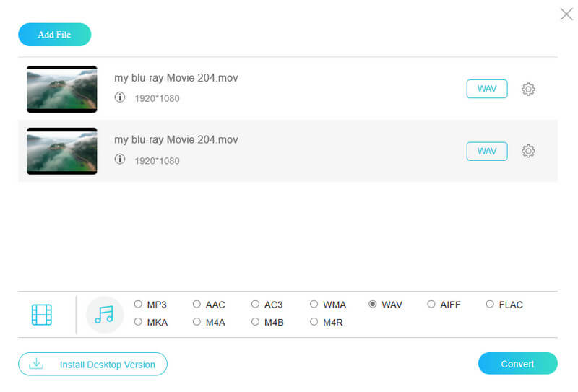Select the MP3 radio button
Viewport: 578px width, 392px height.
[138, 305]
